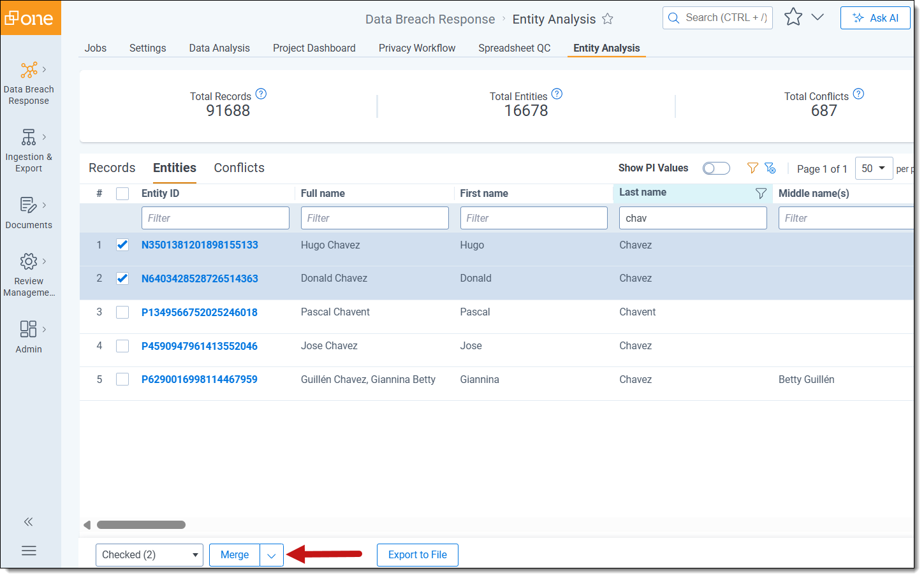The height and width of the screenshot is (578, 924).
Task: Open the Privacy Workflow tab
Action: [x=417, y=48]
